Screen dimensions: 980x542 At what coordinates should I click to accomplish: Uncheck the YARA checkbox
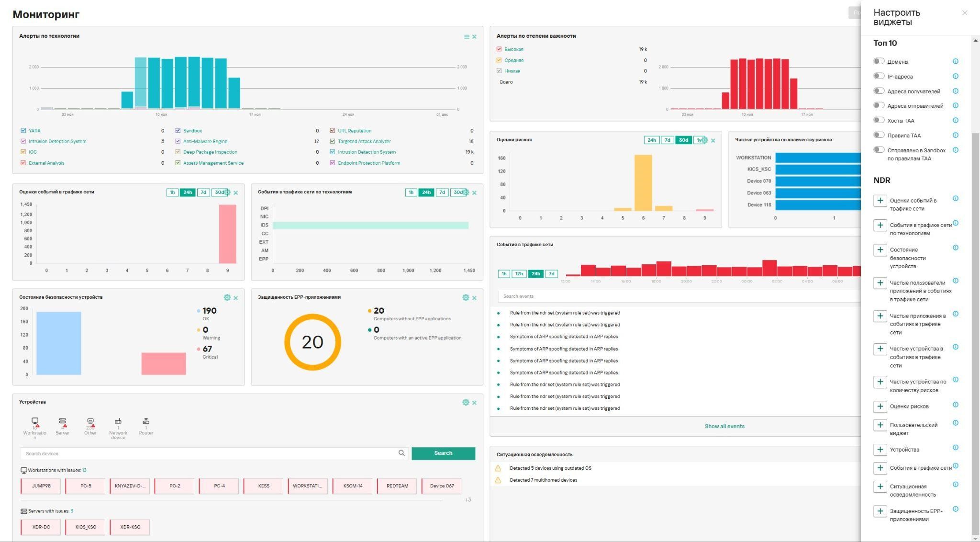coord(23,131)
